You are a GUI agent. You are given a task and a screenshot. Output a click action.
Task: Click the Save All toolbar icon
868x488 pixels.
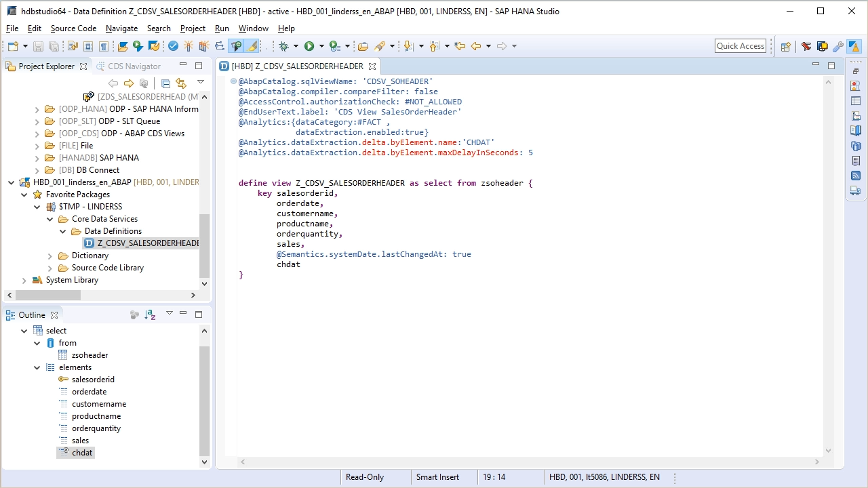click(54, 46)
